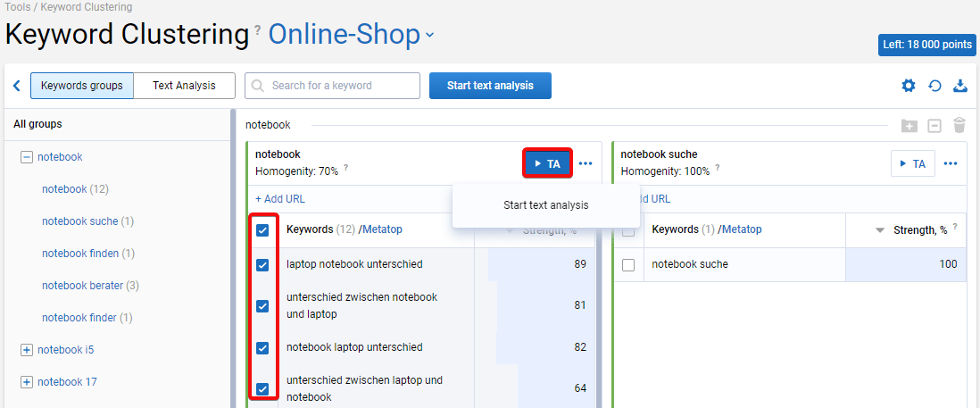Open the three-dots menu of notebook group
This screenshot has height=408, width=980.
pyautogui.click(x=586, y=163)
